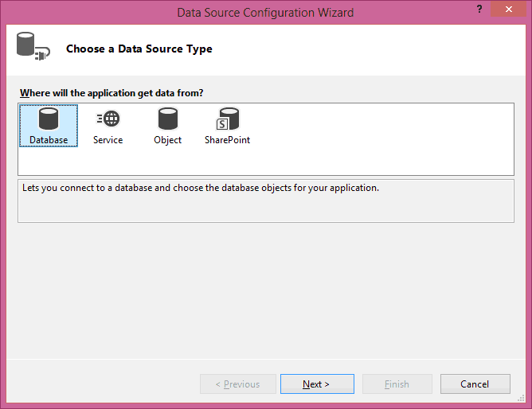Proceed with the Next button
Image resolution: width=532 pixels, height=409 pixels.
pos(316,384)
